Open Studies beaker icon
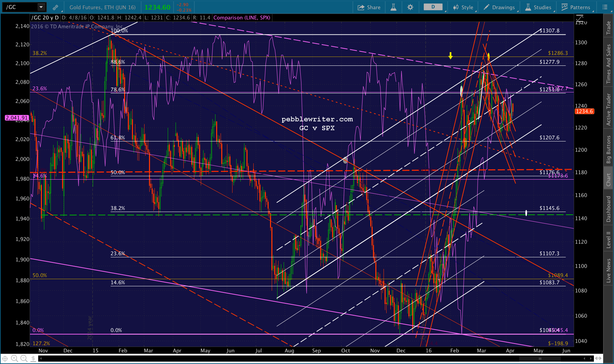Screen dimensions: 614x364 click(x=528, y=7)
